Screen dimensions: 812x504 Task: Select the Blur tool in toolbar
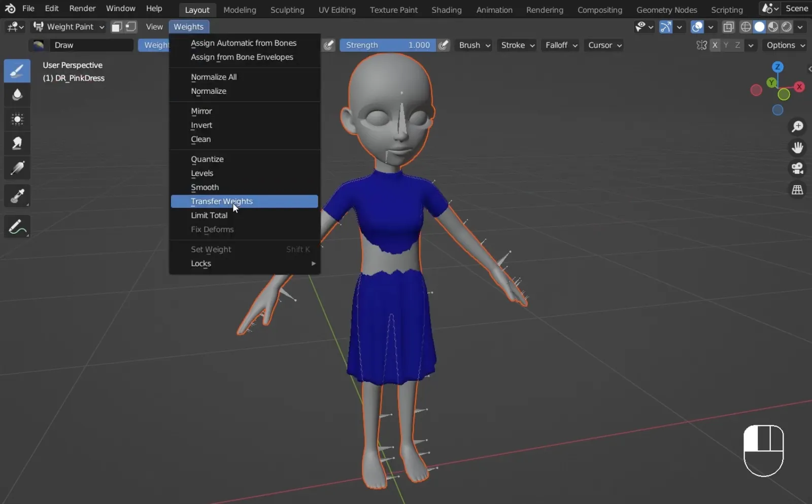coord(17,95)
